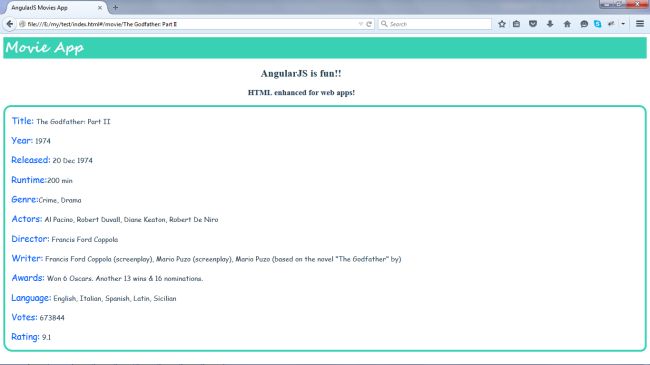650x365 pixels.
Task: Open a new tab with the plus button
Action: click(x=115, y=7)
